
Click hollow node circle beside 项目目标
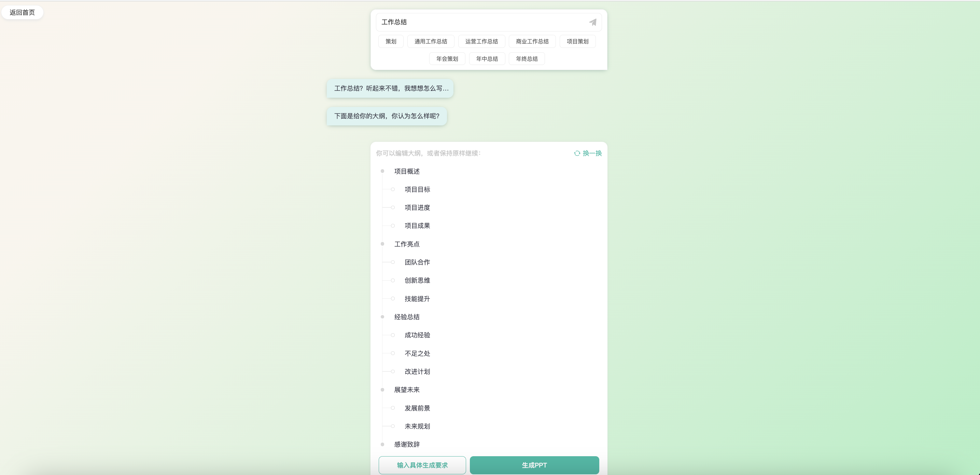coord(393,190)
